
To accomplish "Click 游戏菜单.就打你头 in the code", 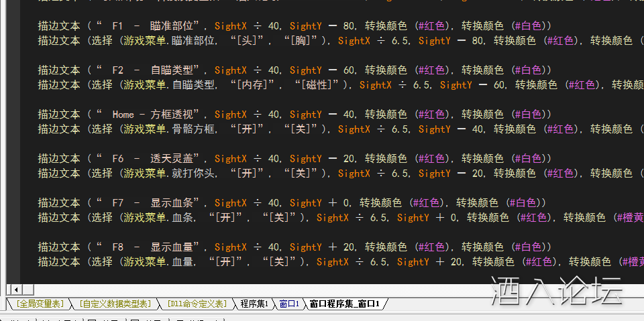I will [169, 174].
